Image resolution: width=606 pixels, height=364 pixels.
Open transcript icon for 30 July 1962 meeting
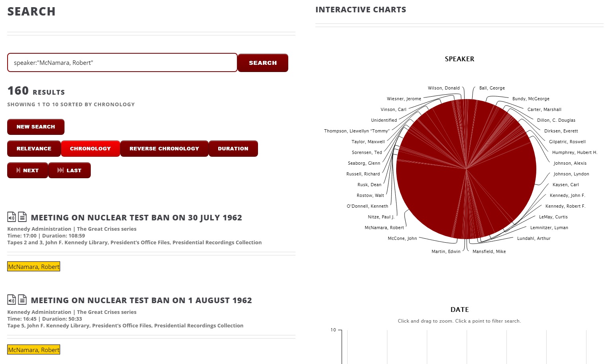click(x=22, y=217)
